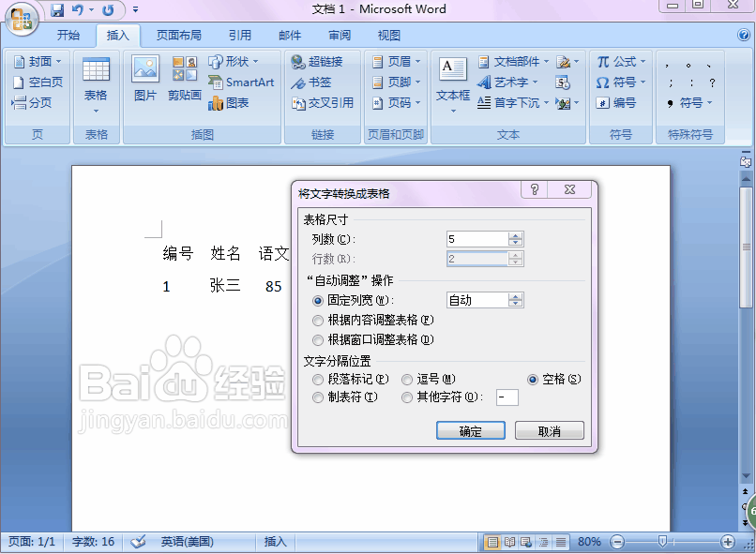Image resolution: width=756 pixels, height=554 pixels.
Task: Open page number (页码) dropdown
Action: click(x=397, y=102)
